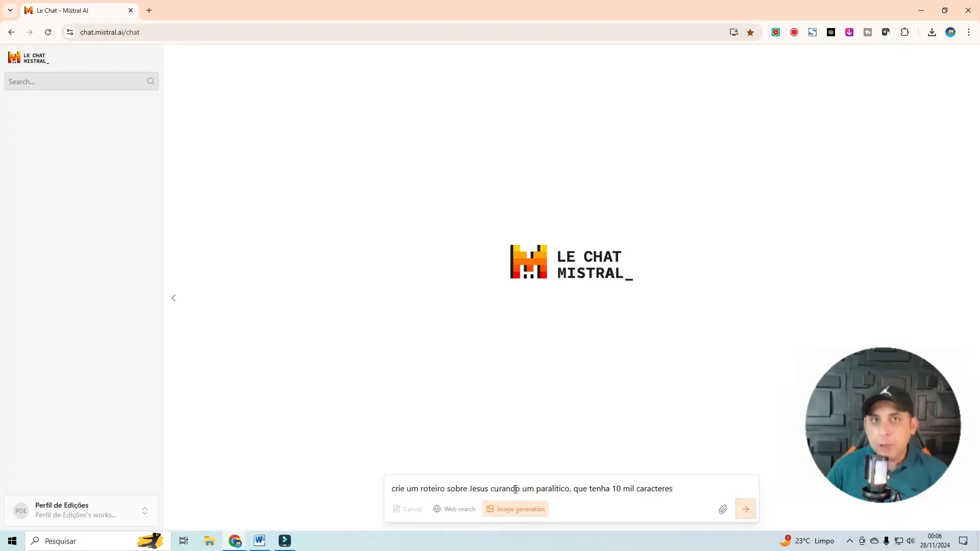Open the red record circle extension
The height and width of the screenshot is (551, 980).
click(794, 32)
